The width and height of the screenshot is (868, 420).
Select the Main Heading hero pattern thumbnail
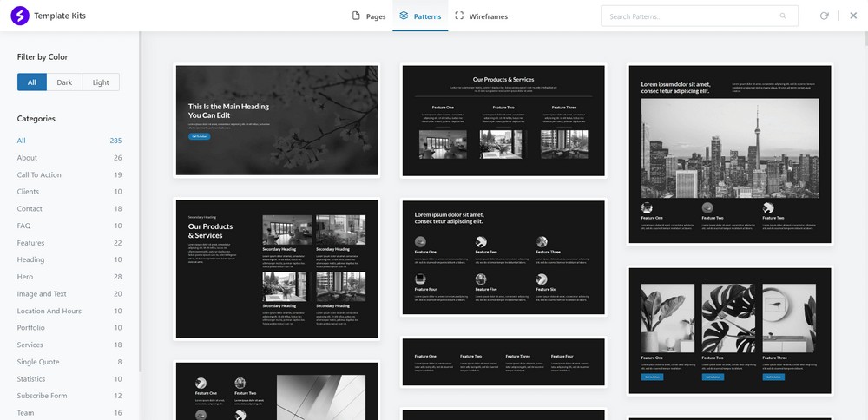pyautogui.click(x=277, y=121)
